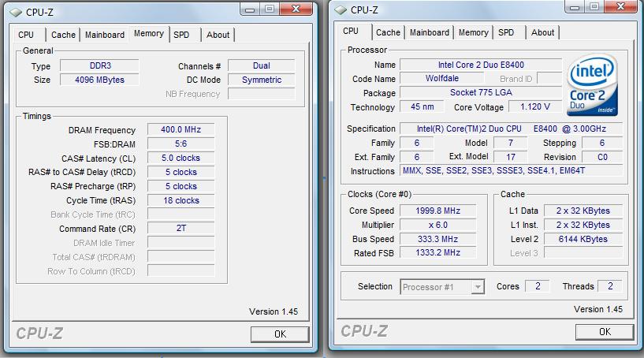Image resolution: width=644 pixels, height=358 pixels.
Task: Open the Cache tab in the left window
Action: point(63,35)
